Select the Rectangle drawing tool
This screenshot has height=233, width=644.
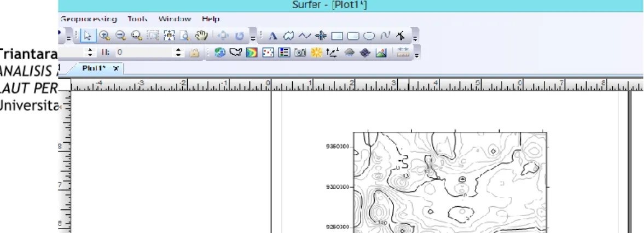[337, 36]
